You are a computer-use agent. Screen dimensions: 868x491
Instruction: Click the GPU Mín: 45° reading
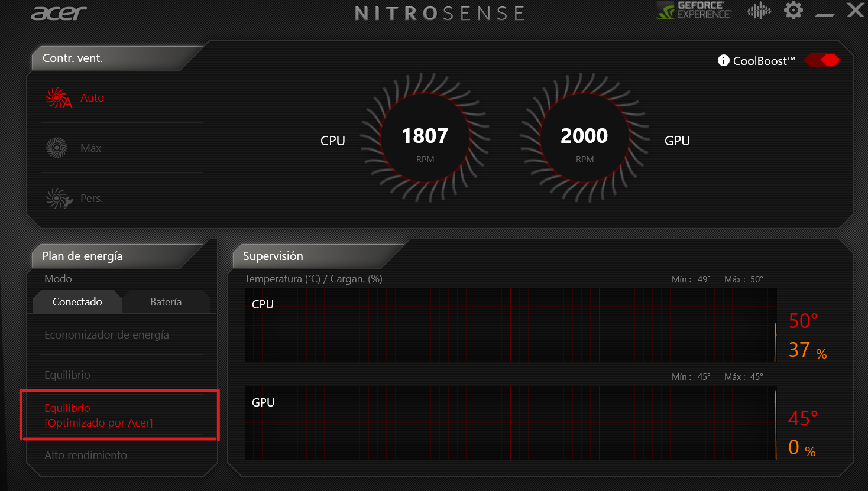691,377
